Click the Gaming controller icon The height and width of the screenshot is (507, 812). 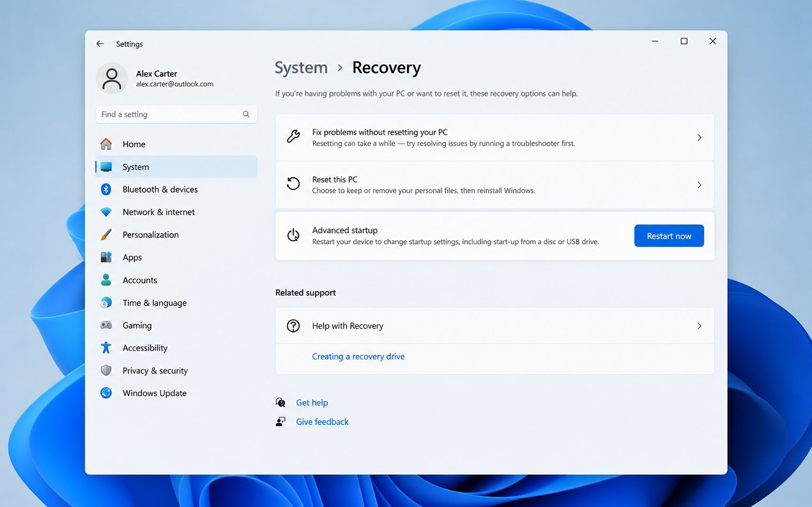click(106, 325)
